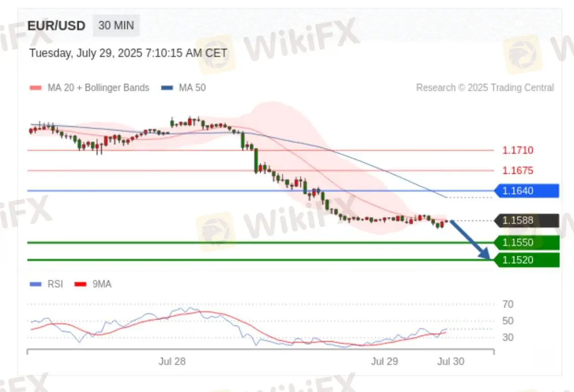This screenshot has width=574, height=392.
Task: Click the MA 20 + Bollinger Bands legend swatch
Action: click(x=35, y=88)
